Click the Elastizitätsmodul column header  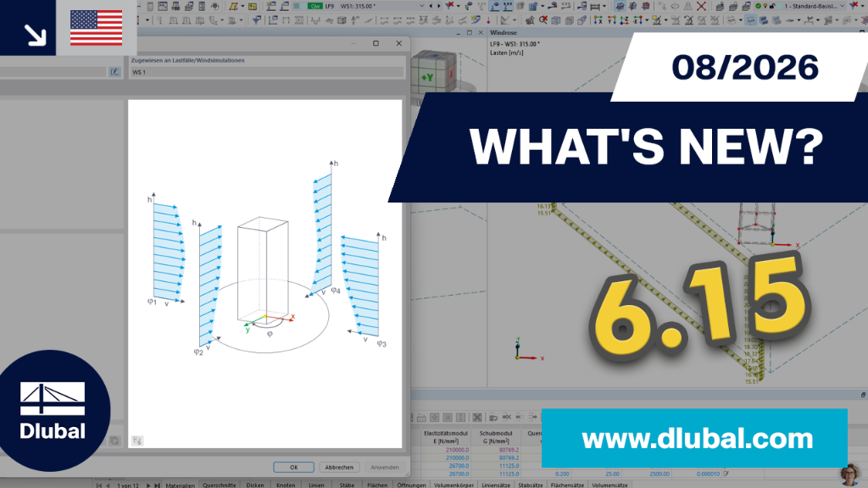[446, 437]
